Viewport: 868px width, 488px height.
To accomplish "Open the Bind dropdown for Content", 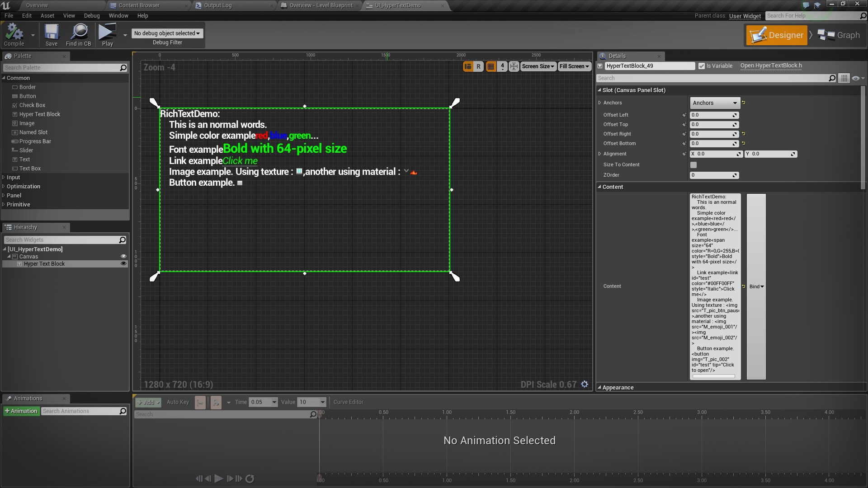I will (x=756, y=286).
